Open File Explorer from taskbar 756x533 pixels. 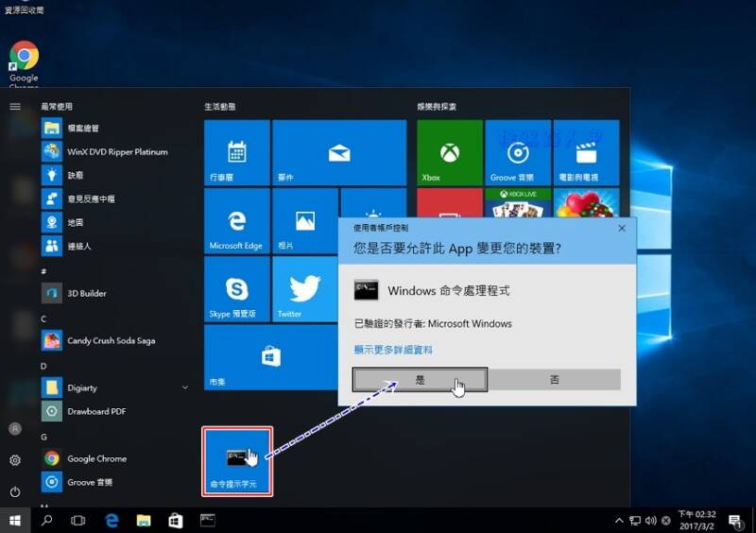144,521
